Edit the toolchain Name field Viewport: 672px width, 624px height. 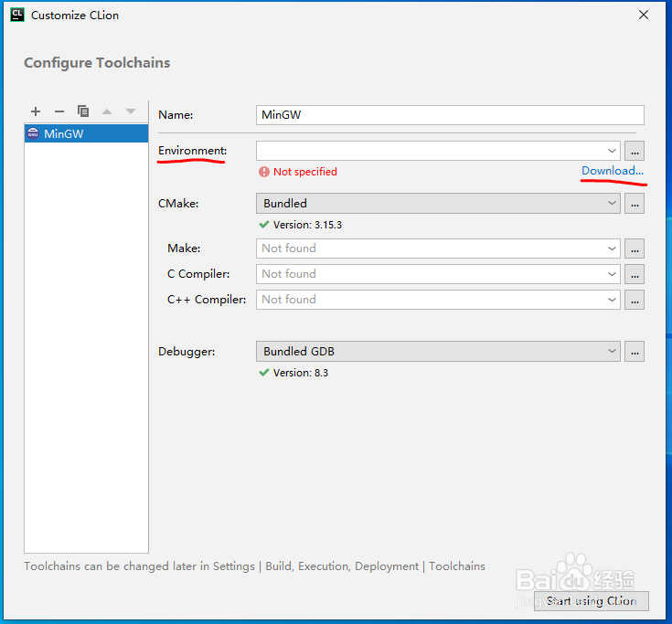[x=450, y=115]
